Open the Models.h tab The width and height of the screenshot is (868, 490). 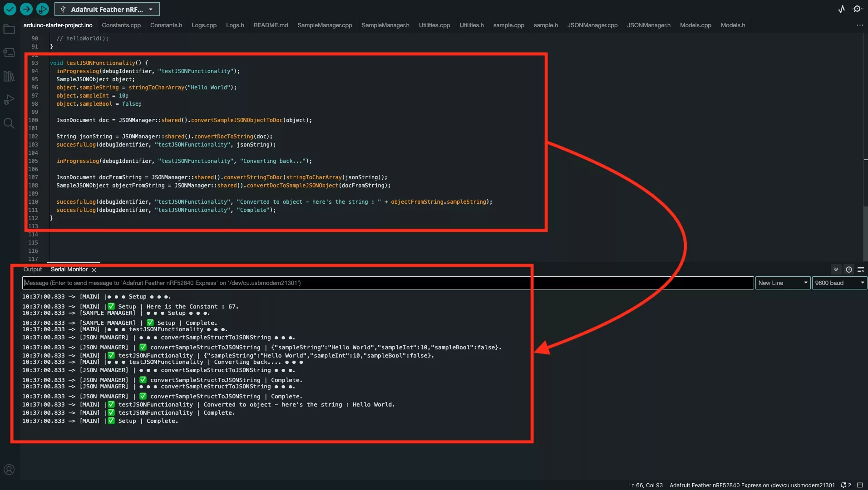click(x=733, y=25)
